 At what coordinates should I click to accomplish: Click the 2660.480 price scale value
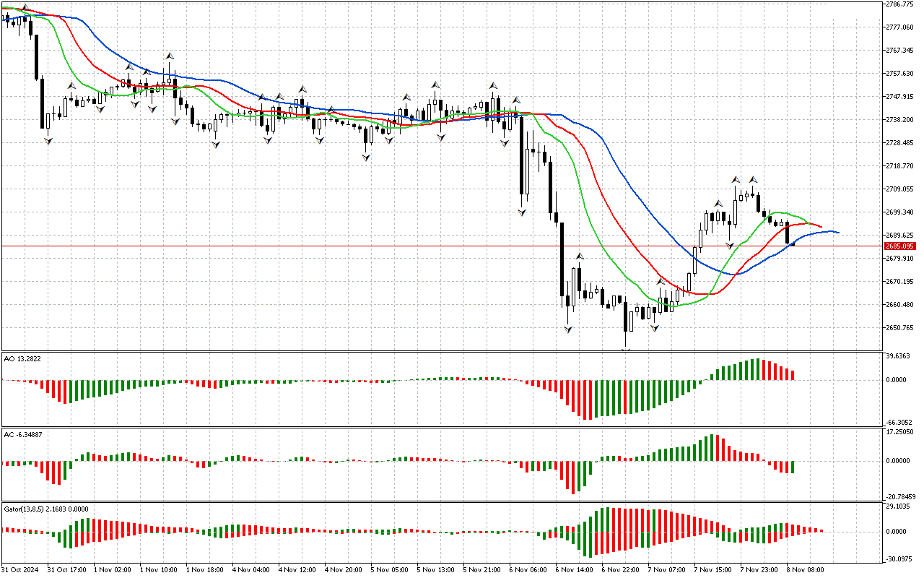pyautogui.click(x=901, y=305)
